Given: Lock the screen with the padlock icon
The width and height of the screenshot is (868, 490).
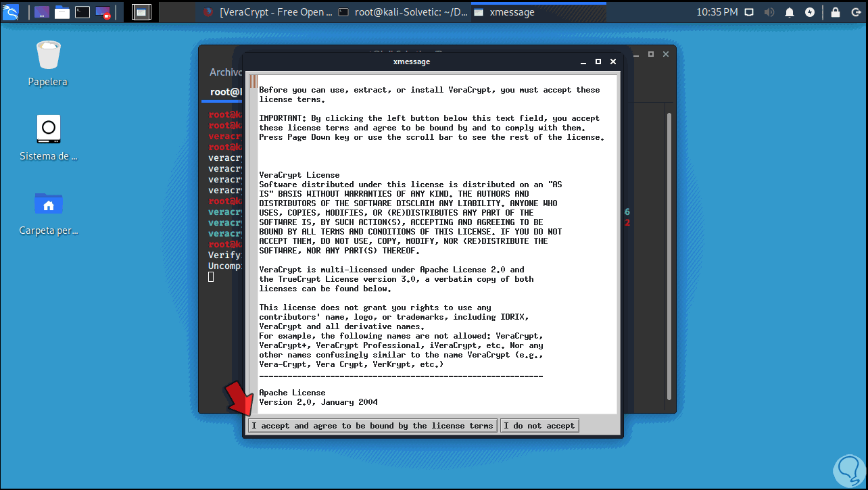Looking at the screenshot, I should click(836, 12).
